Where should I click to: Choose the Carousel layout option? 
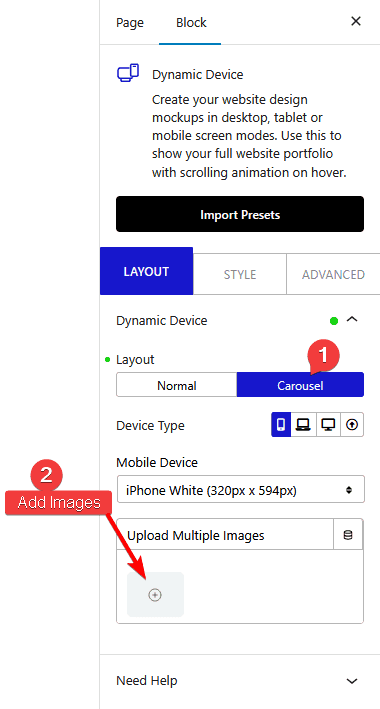[300, 386]
